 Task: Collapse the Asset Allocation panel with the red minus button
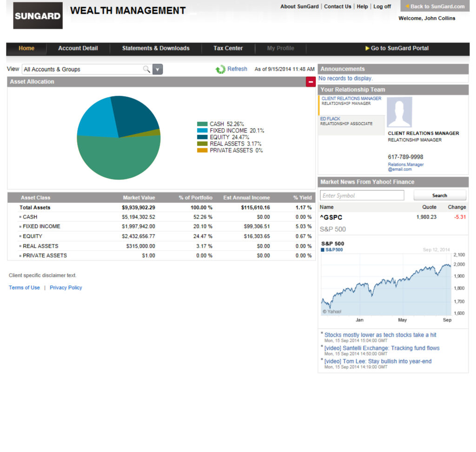point(311,82)
